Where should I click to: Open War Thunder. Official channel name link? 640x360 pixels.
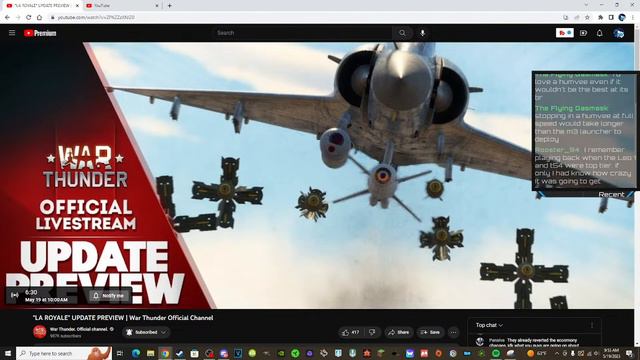coord(79,329)
